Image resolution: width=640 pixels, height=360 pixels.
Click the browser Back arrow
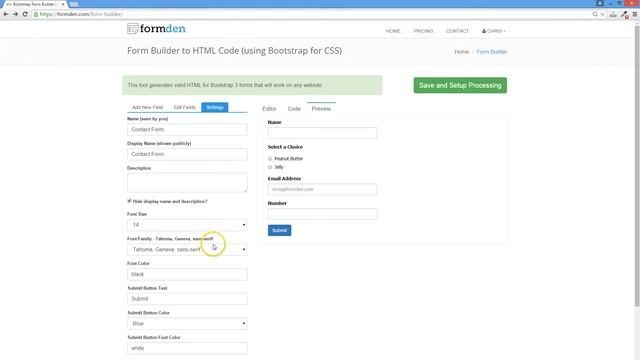point(6,14)
